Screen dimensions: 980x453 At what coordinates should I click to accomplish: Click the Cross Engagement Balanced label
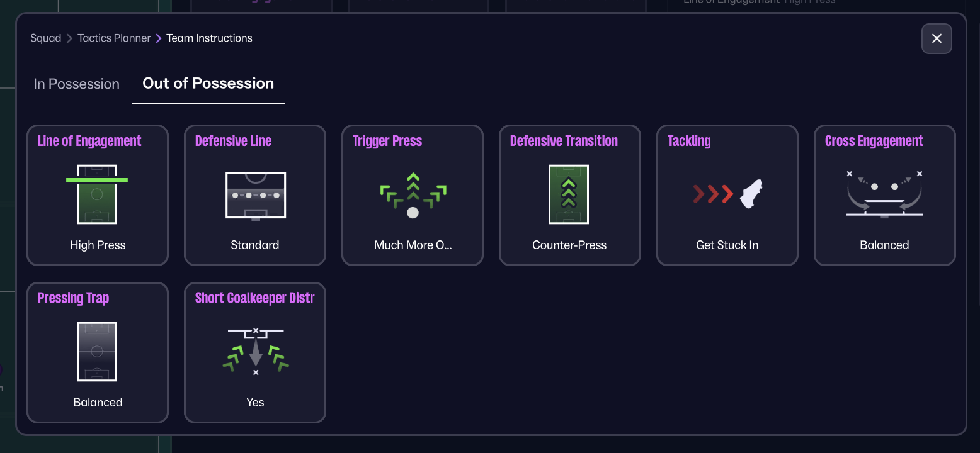(884, 245)
